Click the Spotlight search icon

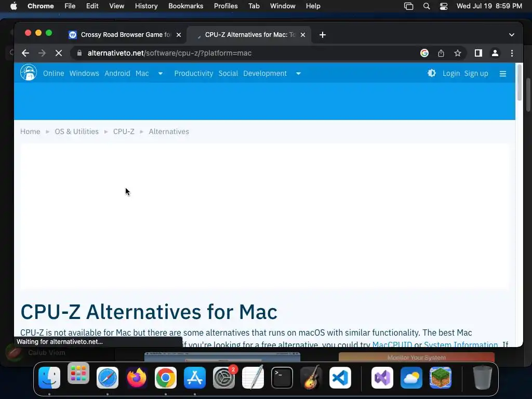[x=427, y=6]
